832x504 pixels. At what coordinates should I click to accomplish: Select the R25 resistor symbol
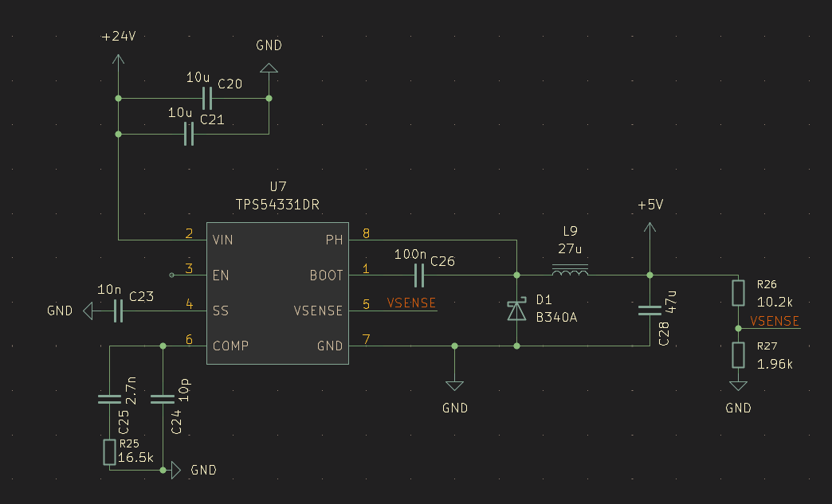109,452
